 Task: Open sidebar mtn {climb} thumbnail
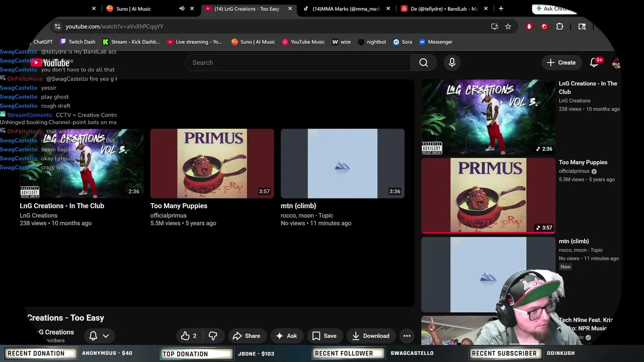coord(488,275)
